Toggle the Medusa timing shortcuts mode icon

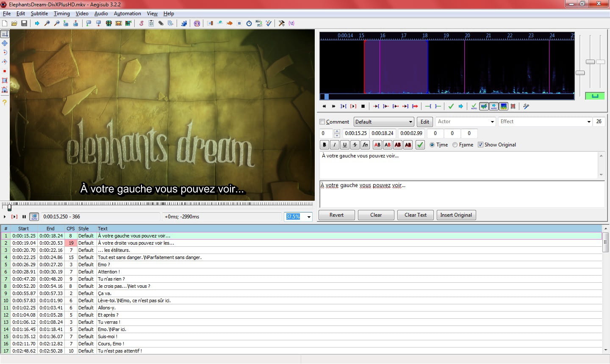point(513,106)
